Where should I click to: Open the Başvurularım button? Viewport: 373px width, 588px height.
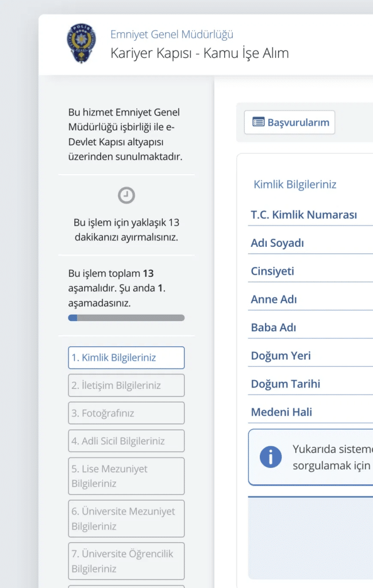pyautogui.click(x=290, y=122)
